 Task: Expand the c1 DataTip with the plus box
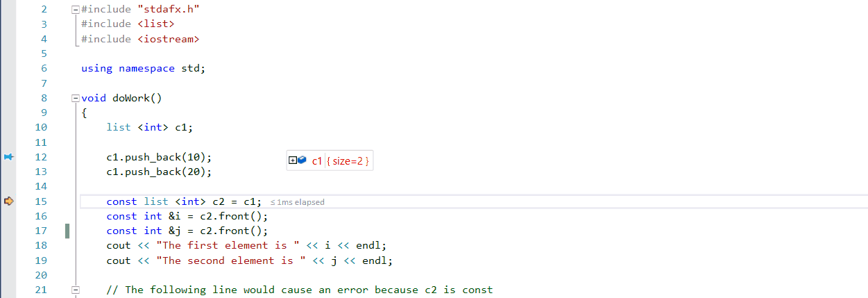pos(292,161)
